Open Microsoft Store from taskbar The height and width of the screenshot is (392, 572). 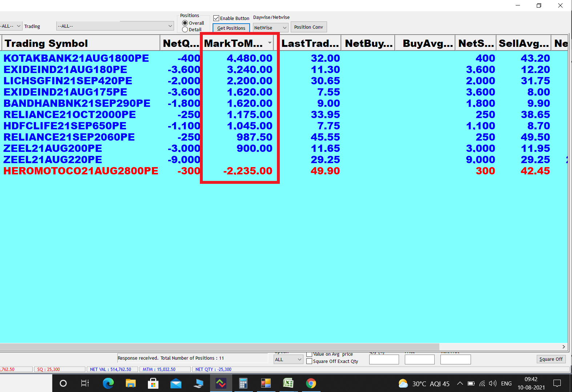(153, 383)
